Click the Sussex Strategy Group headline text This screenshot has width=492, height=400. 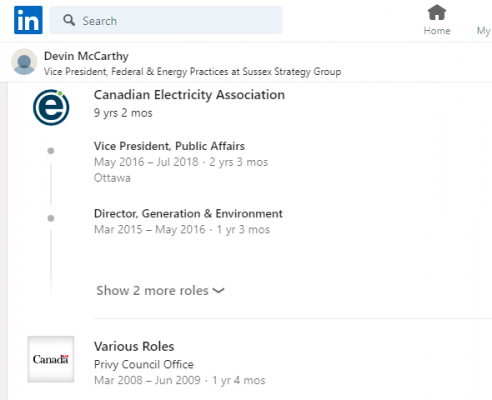click(x=292, y=72)
